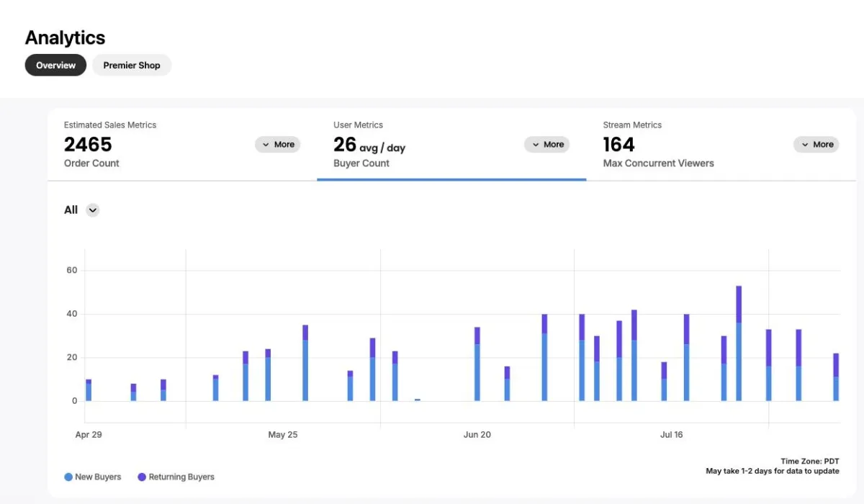Viewport: 864px width, 504px height.
Task: Click the 2465 order count value
Action: point(88,145)
